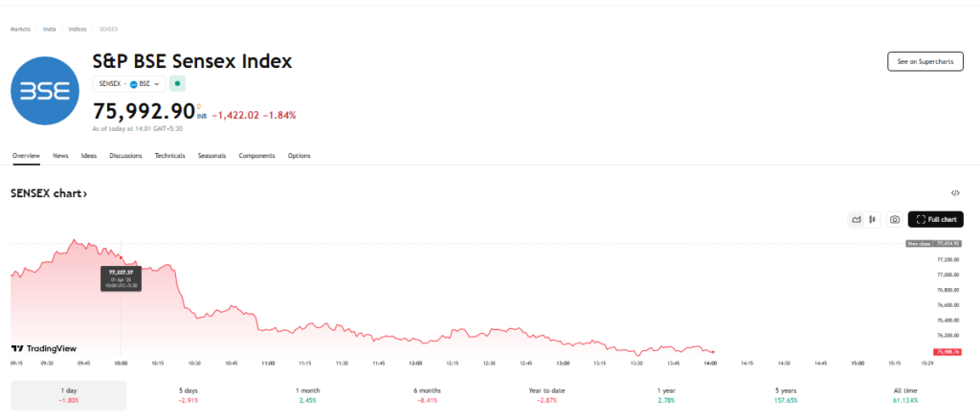Select the Overview tab
Viewport: 980px width, 419px height.
[x=26, y=156]
